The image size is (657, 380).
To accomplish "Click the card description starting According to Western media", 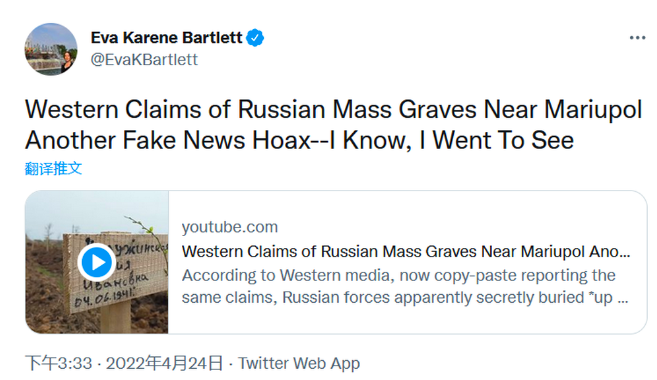I will (x=405, y=287).
